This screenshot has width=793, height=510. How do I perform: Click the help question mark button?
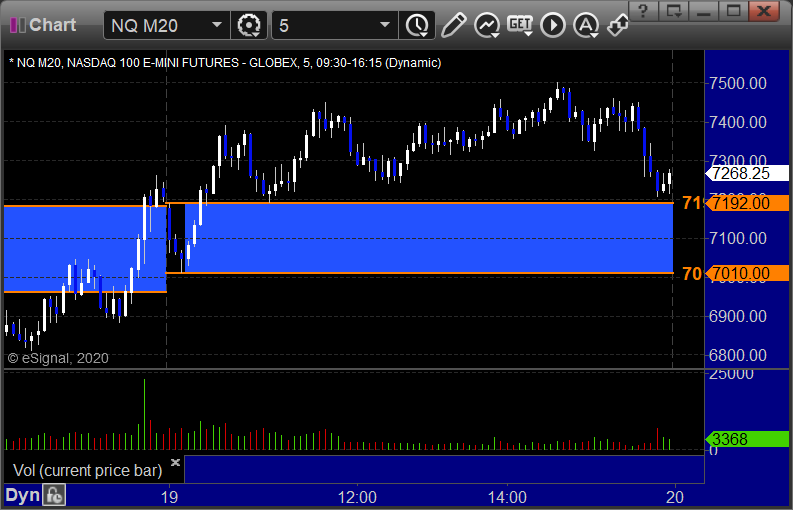[644, 11]
